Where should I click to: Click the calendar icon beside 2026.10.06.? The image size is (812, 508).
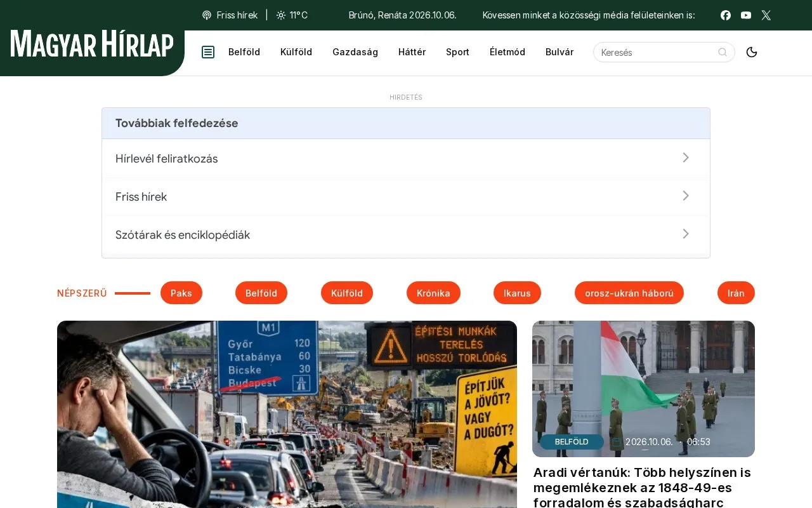point(617,442)
